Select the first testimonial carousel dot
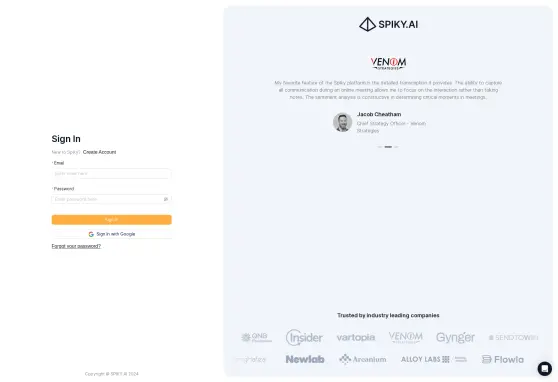This screenshot has height=382, width=558. (x=380, y=147)
